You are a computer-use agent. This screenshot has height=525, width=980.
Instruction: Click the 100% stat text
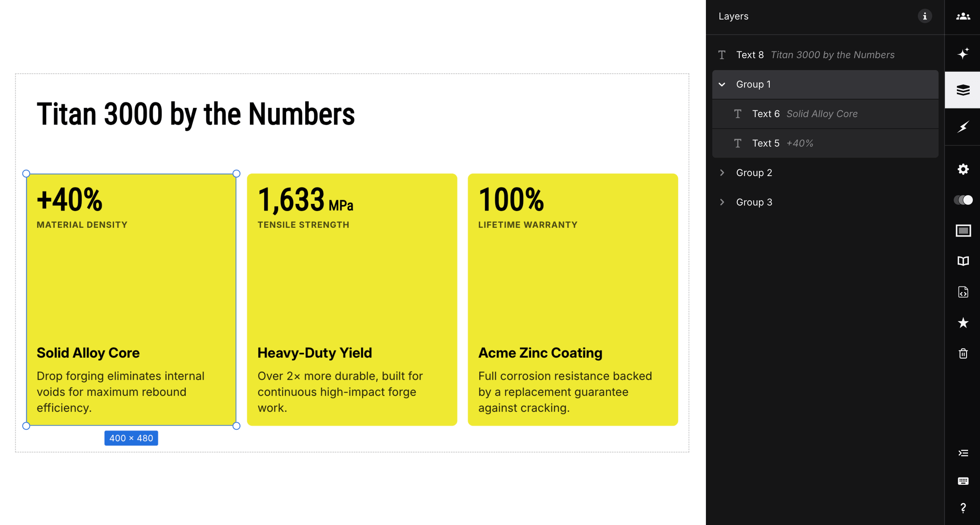point(511,199)
